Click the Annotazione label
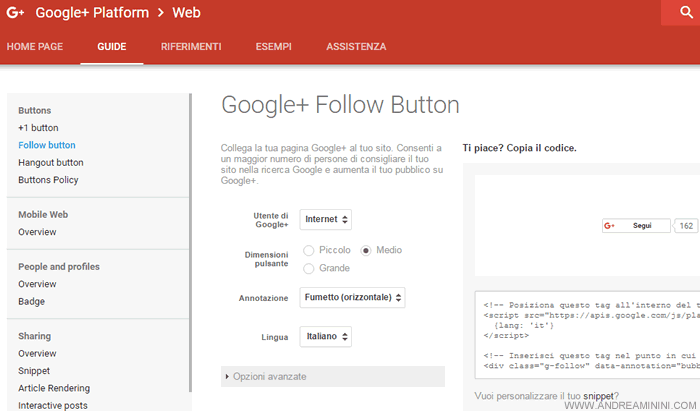Image resolution: width=700 pixels, height=411 pixels. [x=263, y=298]
